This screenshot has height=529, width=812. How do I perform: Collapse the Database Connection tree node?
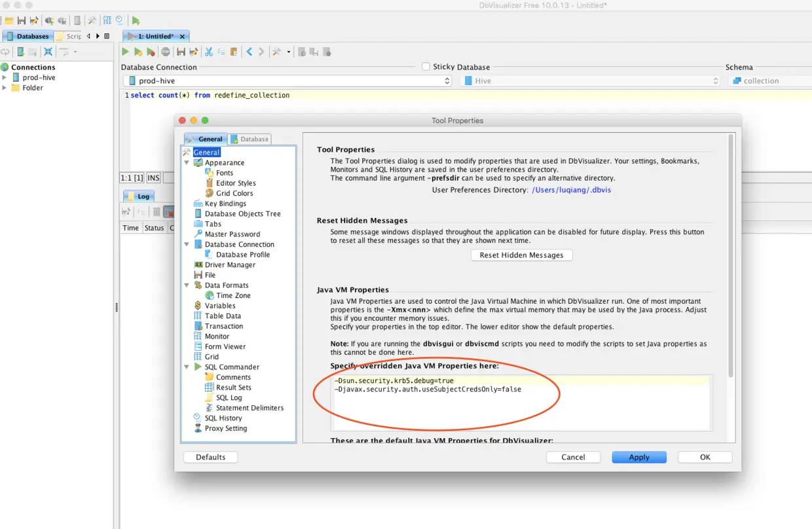187,244
